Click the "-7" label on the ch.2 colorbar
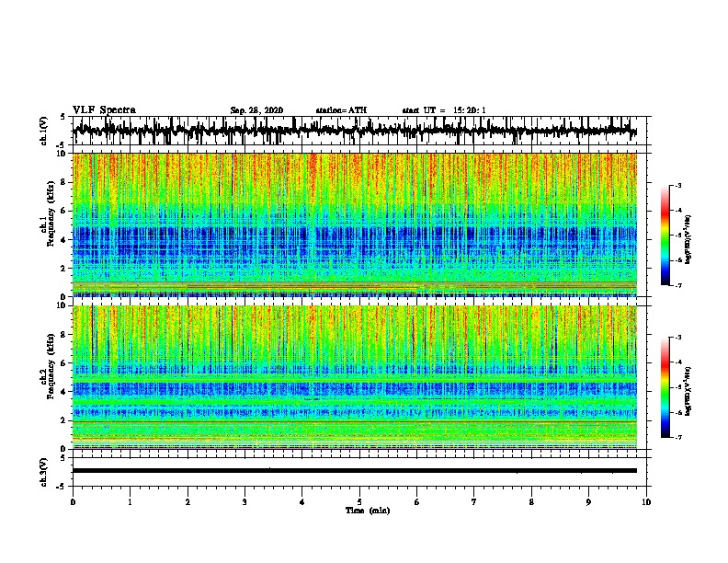 (678, 437)
